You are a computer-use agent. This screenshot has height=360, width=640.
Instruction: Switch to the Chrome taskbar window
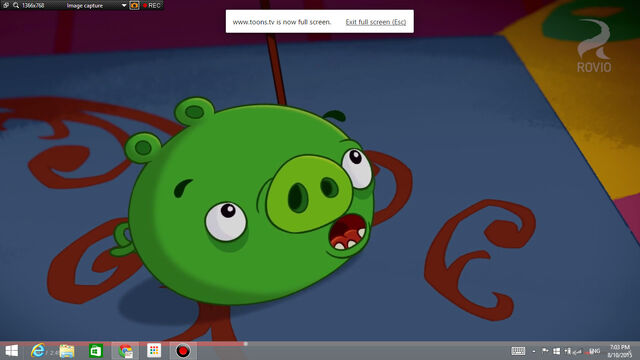click(125, 351)
